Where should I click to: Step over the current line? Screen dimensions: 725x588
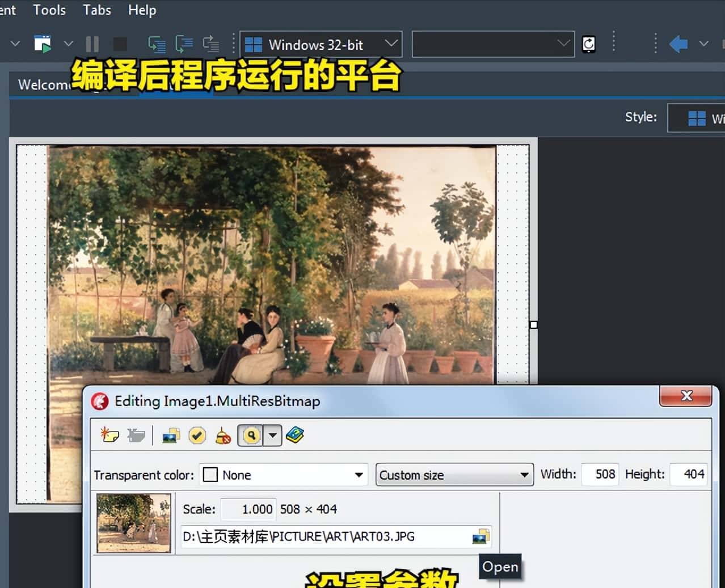[x=157, y=43]
